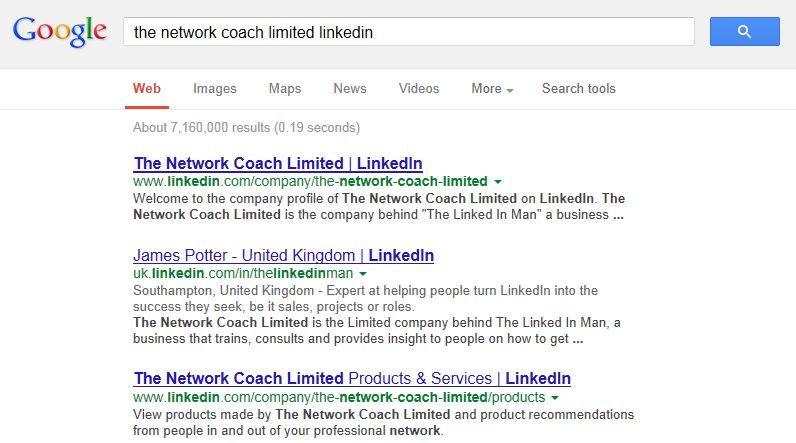Switch to the Images tab
The height and width of the screenshot is (443, 796).
coord(215,89)
